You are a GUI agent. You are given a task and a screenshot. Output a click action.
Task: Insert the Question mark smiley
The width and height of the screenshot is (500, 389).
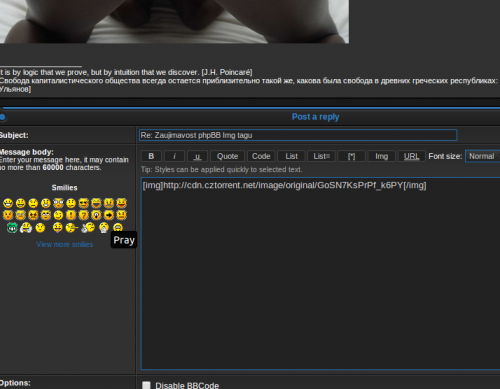(x=84, y=215)
